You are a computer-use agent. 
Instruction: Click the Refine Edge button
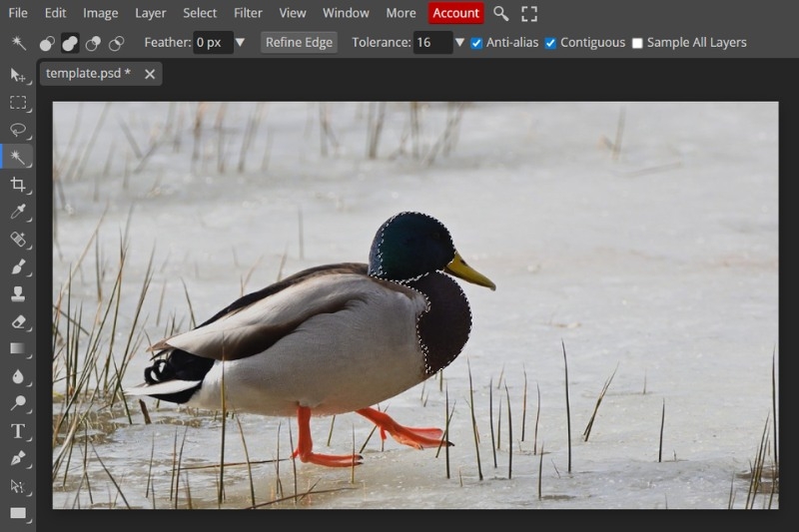click(x=299, y=42)
